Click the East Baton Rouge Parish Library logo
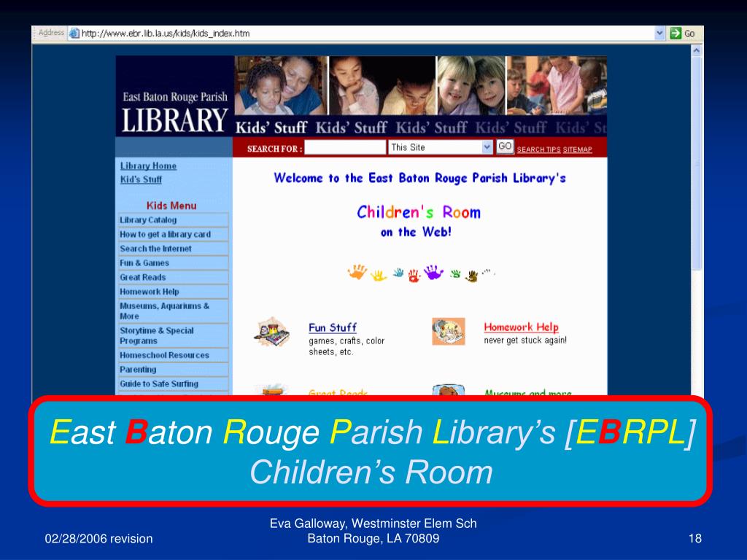 (174, 112)
